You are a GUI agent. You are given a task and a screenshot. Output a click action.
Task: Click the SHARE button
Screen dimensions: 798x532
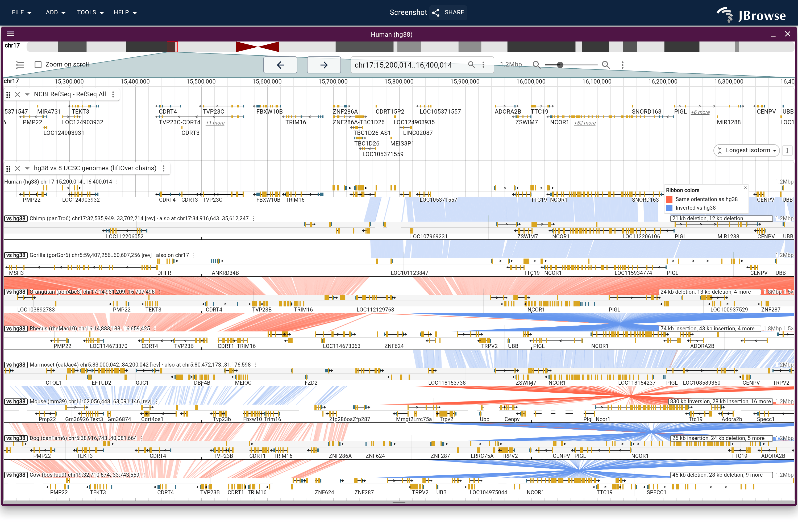tap(448, 13)
